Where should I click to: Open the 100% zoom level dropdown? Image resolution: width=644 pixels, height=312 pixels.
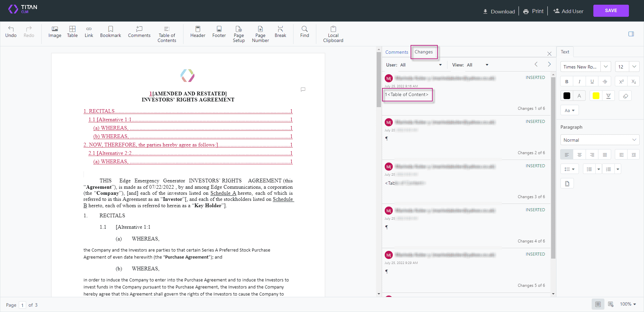click(x=628, y=304)
